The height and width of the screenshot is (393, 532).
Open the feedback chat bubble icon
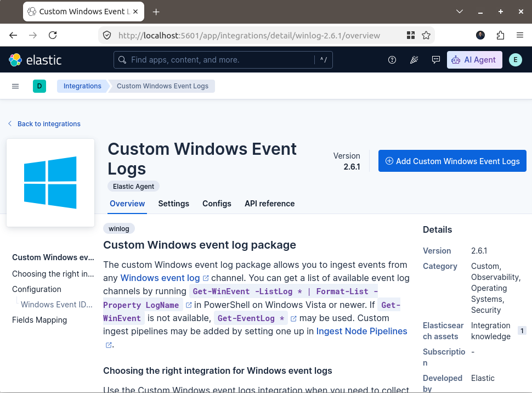coord(436,60)
